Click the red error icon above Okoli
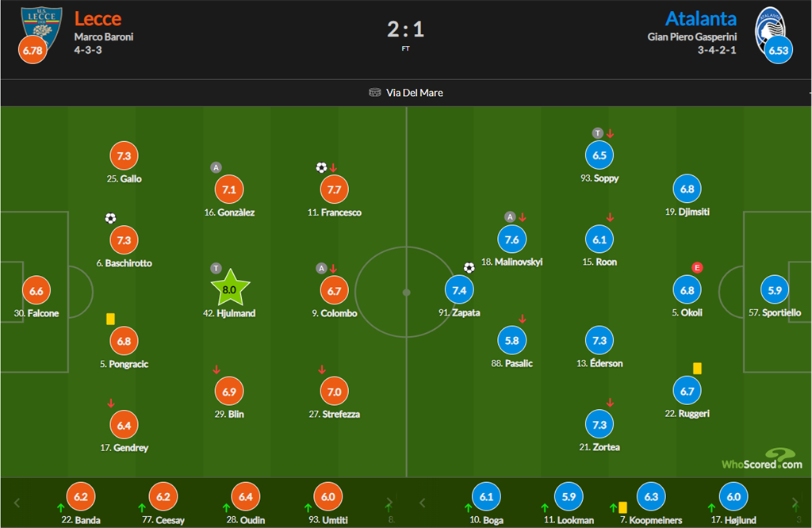 click(698, 267)
